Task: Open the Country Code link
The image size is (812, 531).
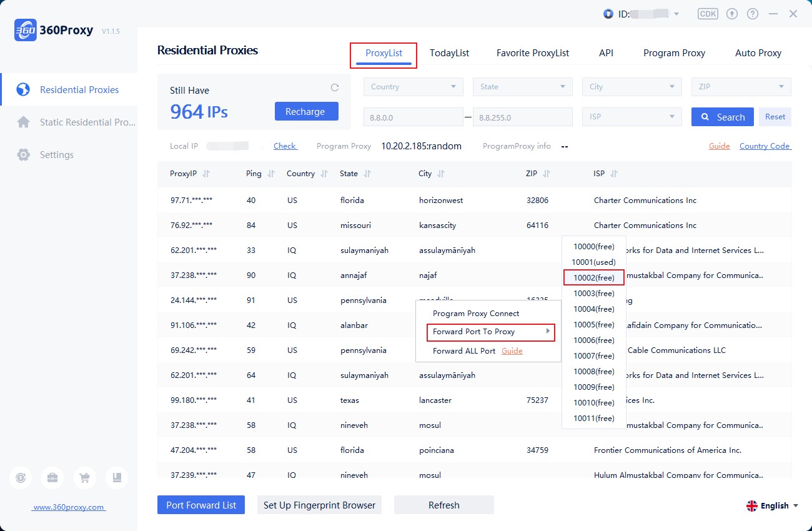Action: click(765, 146)
